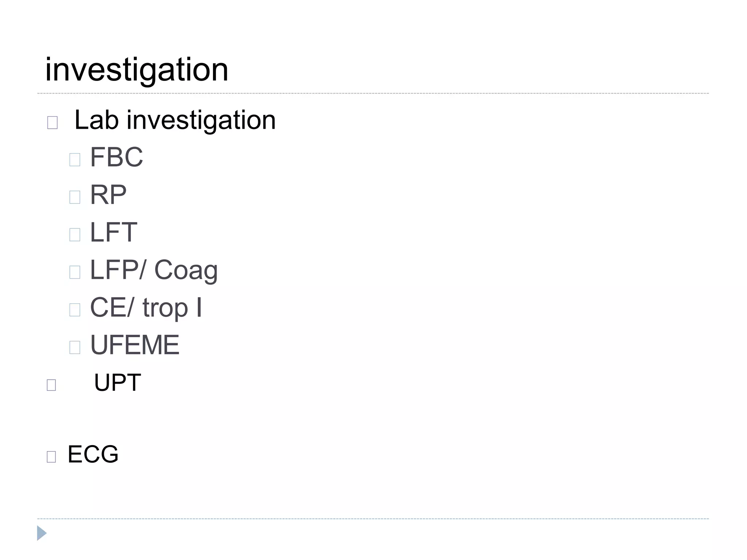Click the square bullet beside ECG
The width and height of the screenshot is (747, 560).
[x=51, y=456]
